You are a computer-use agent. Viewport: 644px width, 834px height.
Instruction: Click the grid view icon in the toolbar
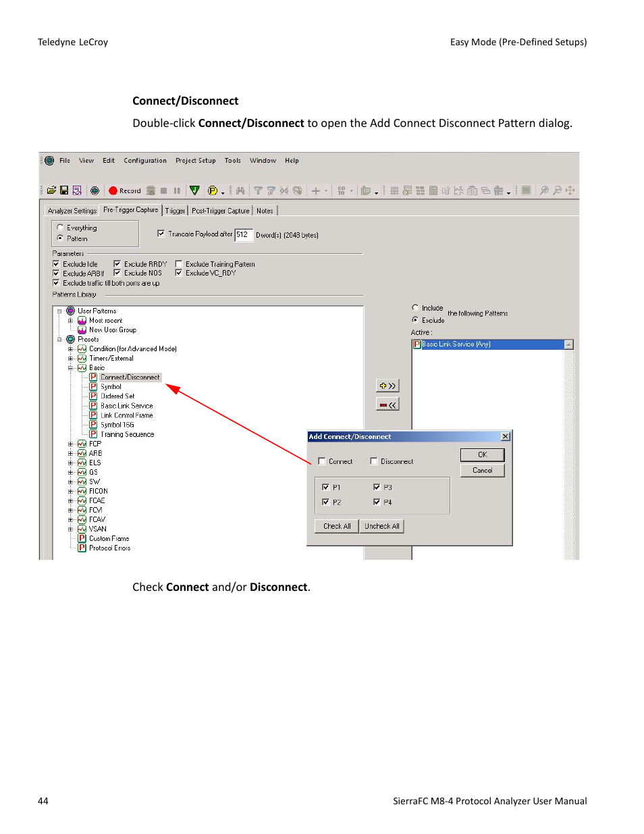pos(394,190)
